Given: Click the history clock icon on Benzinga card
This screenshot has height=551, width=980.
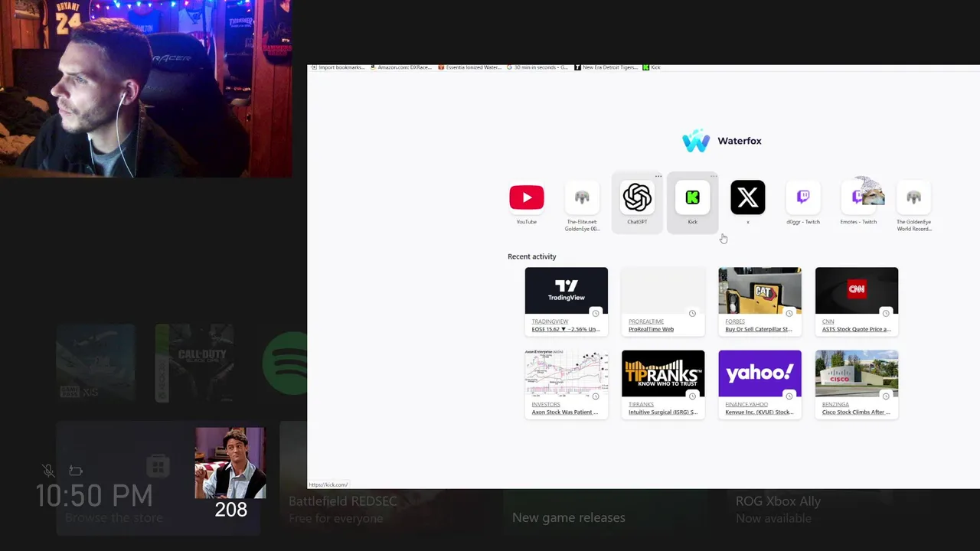Looking at the screenshot, I should click(x=886, y=396).
